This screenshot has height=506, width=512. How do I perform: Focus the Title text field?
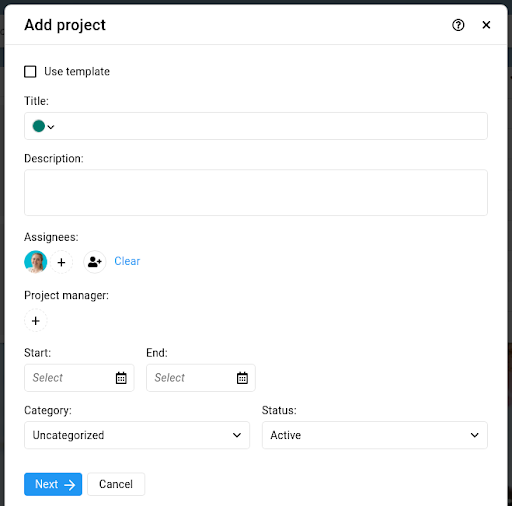256,126
